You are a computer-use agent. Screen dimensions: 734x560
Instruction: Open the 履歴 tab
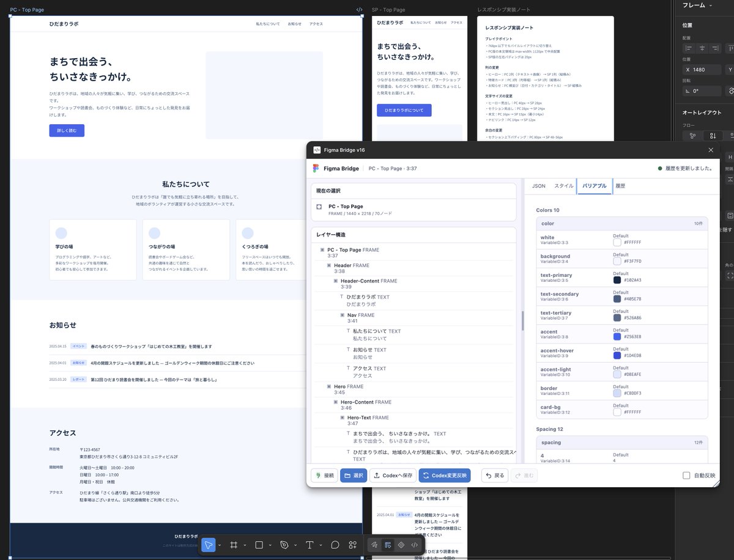620,186
